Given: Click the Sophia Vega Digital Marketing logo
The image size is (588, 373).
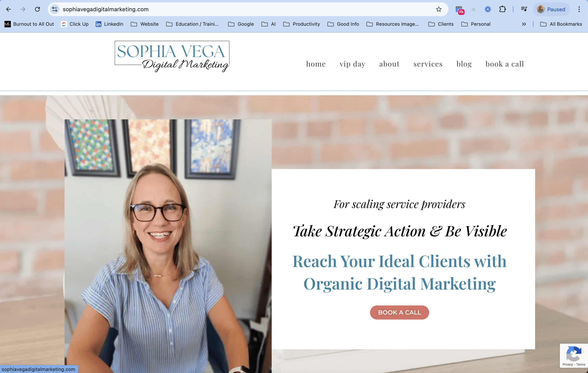Looking at the screenshot, I should tap(172, 57).
